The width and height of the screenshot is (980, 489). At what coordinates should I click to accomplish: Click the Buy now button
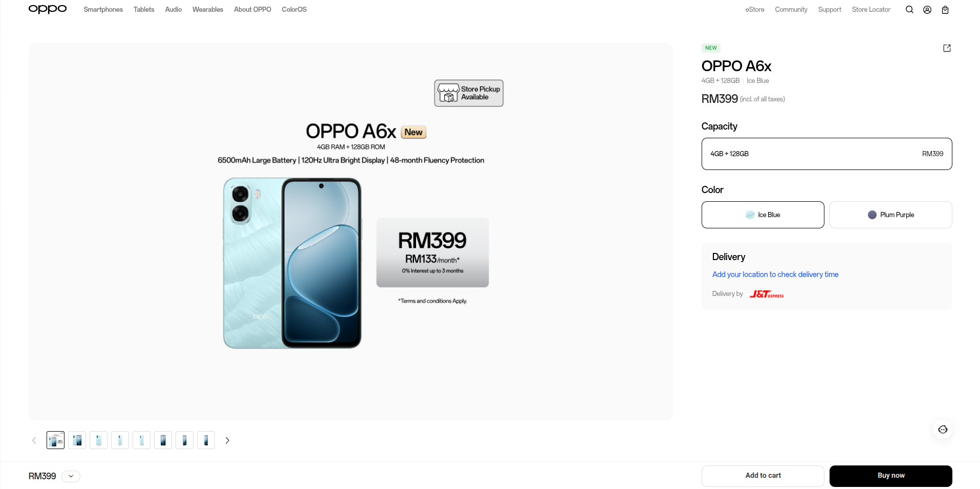(890, 476)
